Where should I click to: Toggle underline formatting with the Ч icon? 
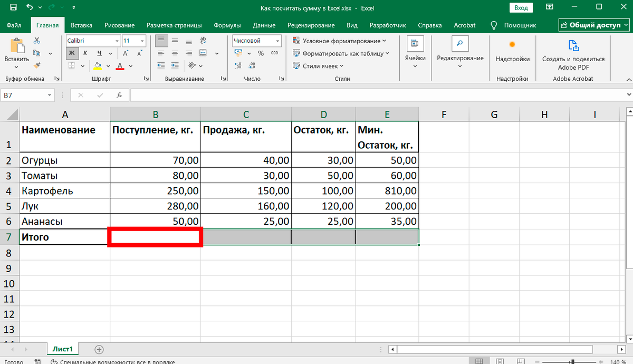tap(98, 53)
